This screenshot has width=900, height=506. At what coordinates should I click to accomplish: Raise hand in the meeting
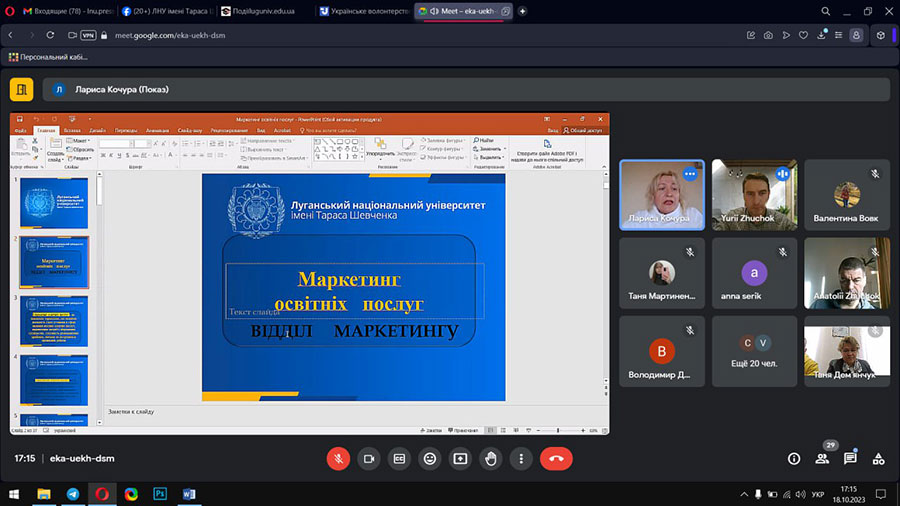491,458
